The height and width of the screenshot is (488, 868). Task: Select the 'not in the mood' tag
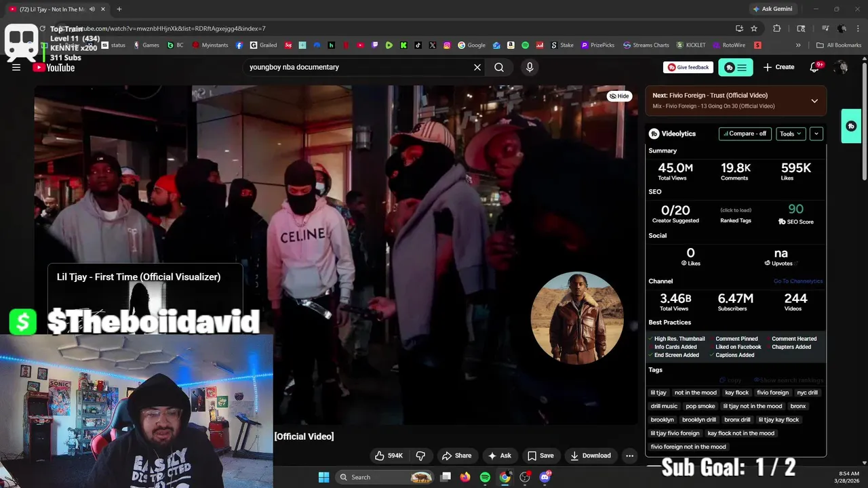695,392
